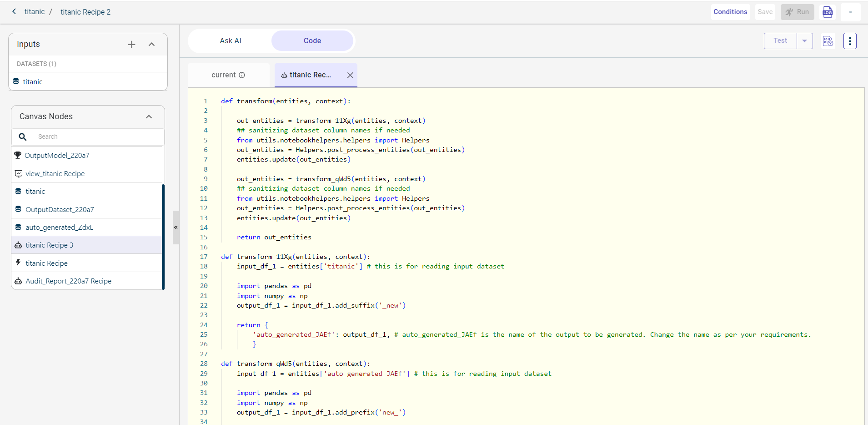Type in the Canvas Nodes search field
The width and height of the screenshot is (868, 425).
point(98,137)
